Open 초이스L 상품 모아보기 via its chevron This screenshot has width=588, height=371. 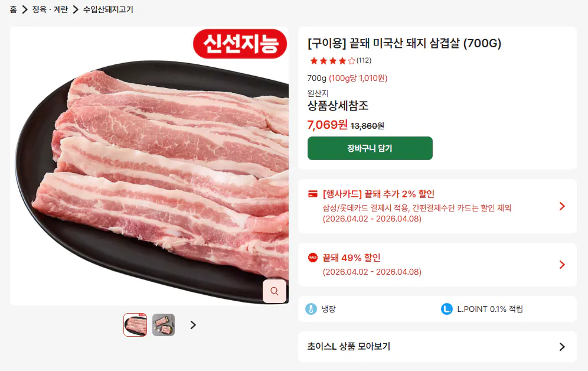[x=561, y=347]
